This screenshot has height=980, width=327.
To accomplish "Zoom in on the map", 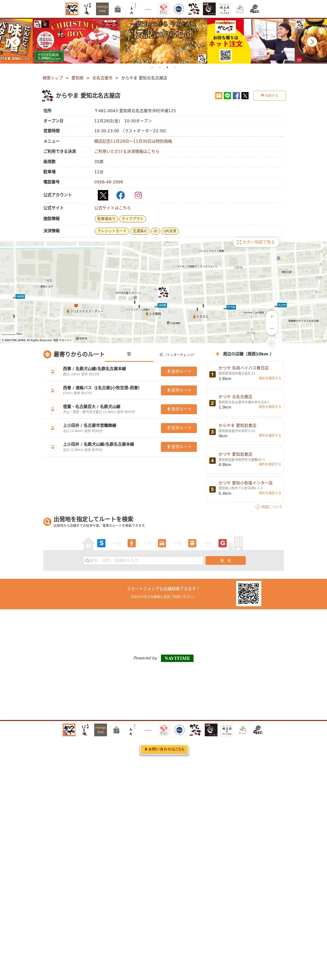I will point(271,316).
